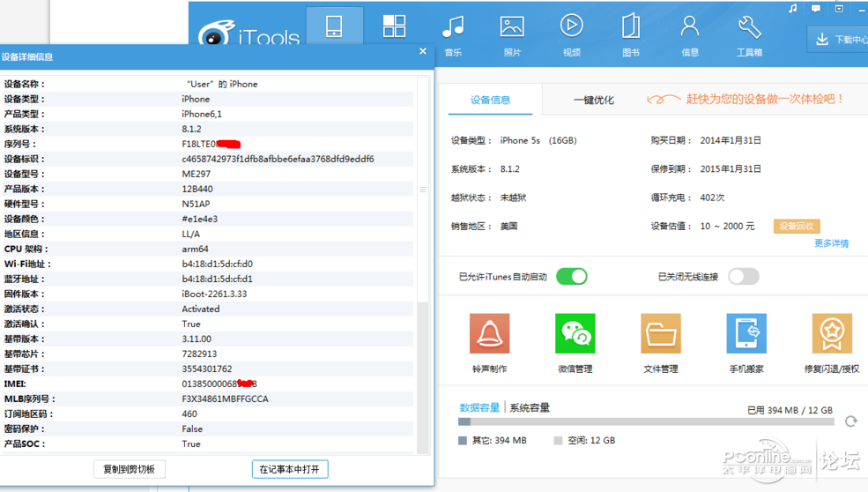The height and width of the screenshot is (492, 868).
Task: Close the 设备详细信息 dialog
Action: [x=423, y=51]
